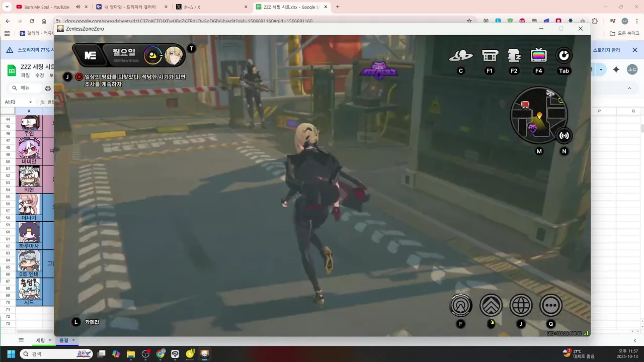Viewport: 644px width, 362px height.
Task: Open the Inter-Knot UFO icon in game
Action: (460, 56)
